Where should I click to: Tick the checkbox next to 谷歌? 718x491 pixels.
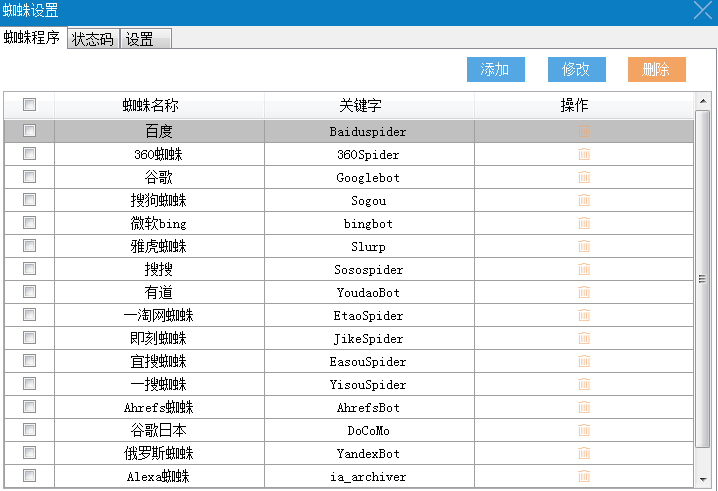(x=29, y=176)
